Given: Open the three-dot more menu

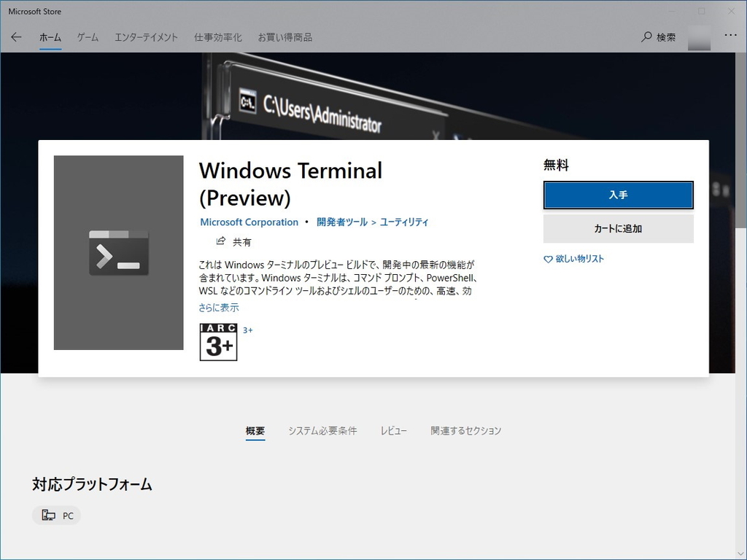Looking at the screenshot, I should click(730, 35).
